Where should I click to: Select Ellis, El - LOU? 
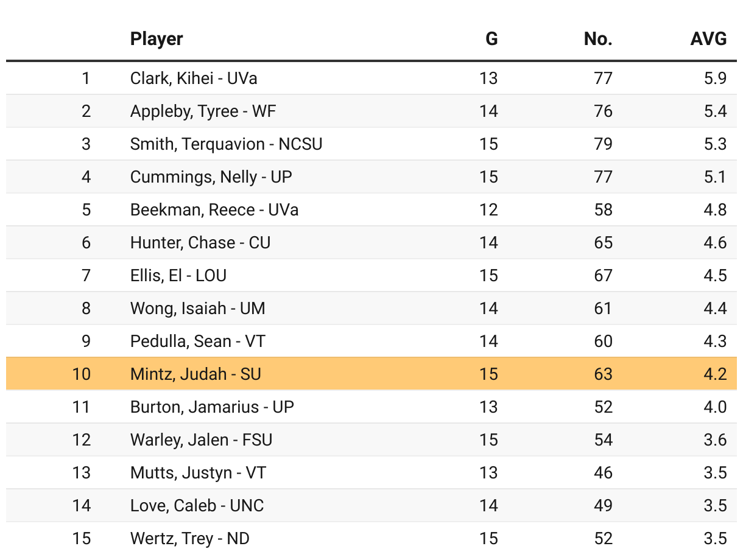178,276
